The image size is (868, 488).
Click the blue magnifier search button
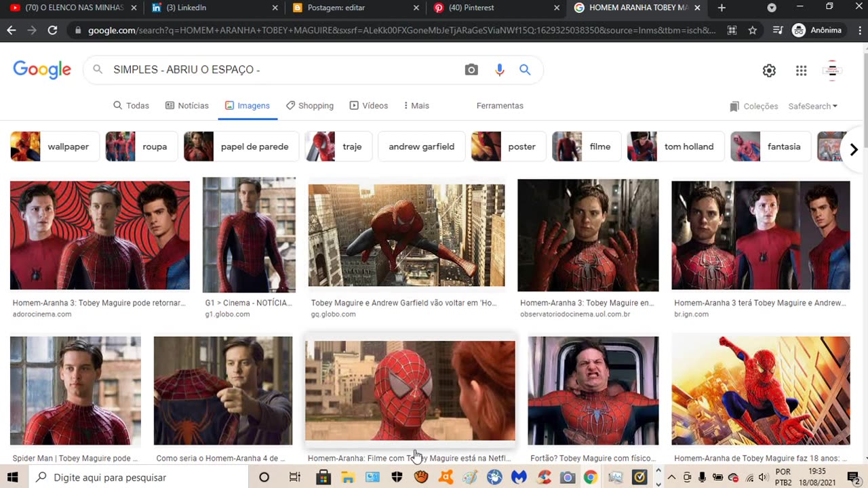click(525, 70)
